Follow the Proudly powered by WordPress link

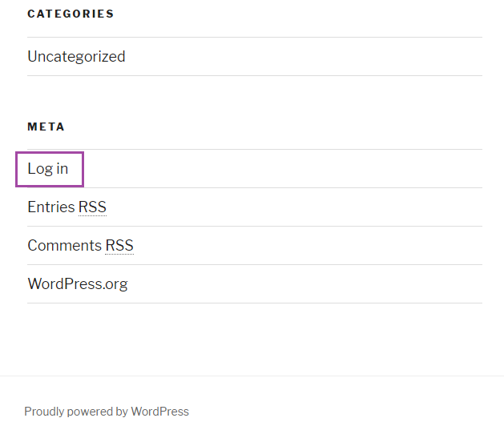[107, 412]
